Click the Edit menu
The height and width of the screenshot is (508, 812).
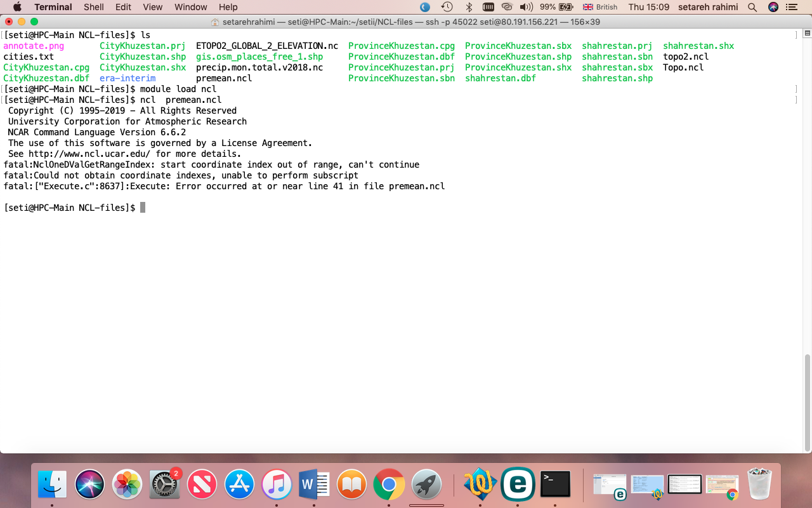pos(123,7)
